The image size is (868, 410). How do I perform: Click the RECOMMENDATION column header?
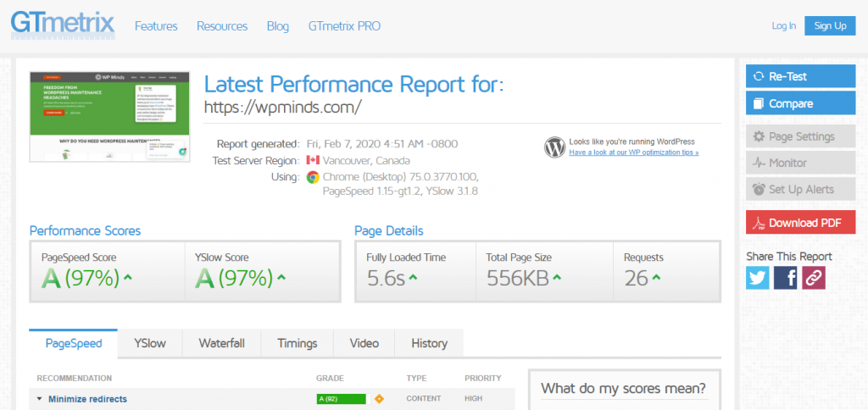pos(75,379)
